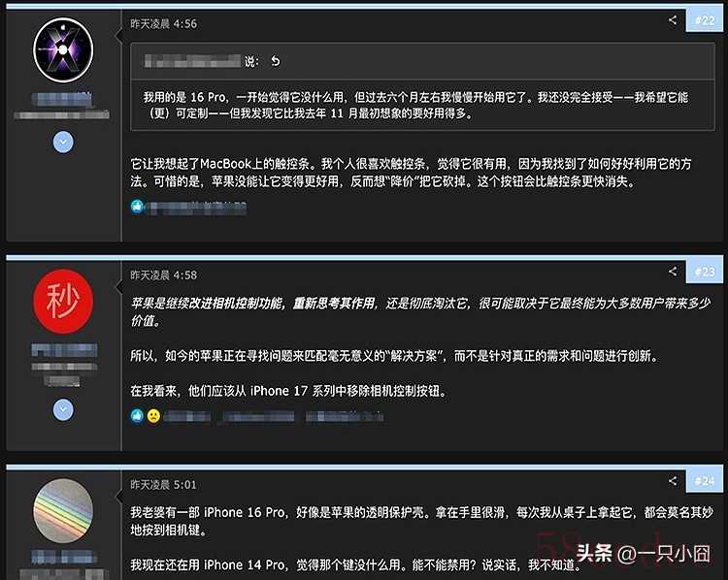The width and height of the screenshot is (728, 580).
Task: Click the line beginning 它让我想起了MacBook上的触控条
Action: click(x=411, y=164)
